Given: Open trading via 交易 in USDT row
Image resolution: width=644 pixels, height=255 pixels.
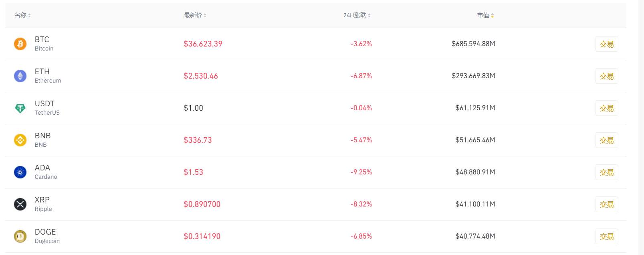Looking at the screenshot, I should [x=607, y=108].
